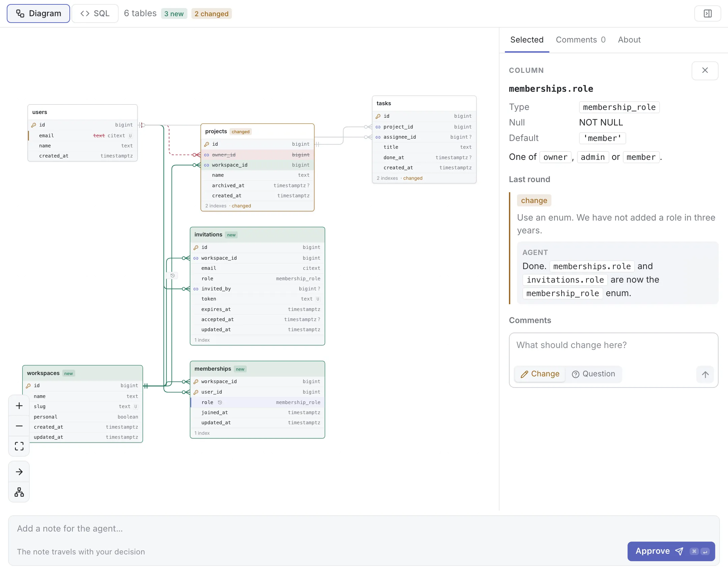Viewport: 728px width, 574px height.
Task: Click the history icon beside memberships role
Action: point(220,402)
